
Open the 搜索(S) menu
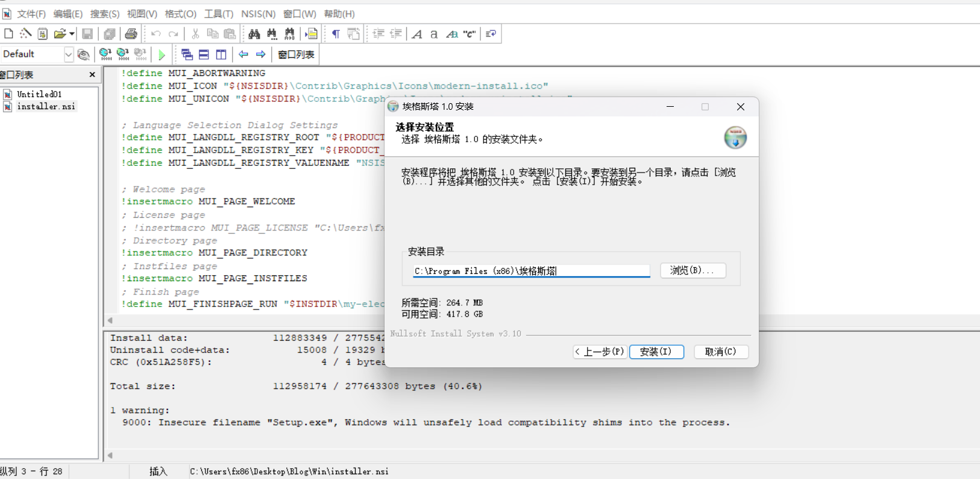coord(105,13)
